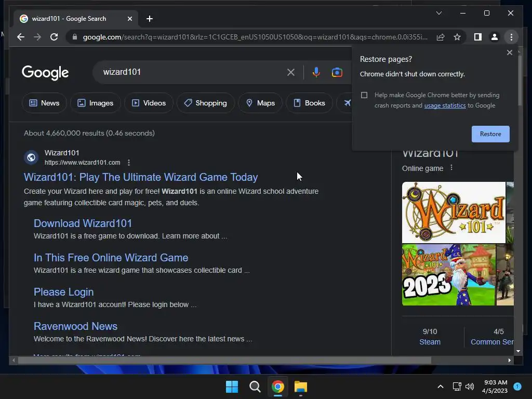The width and height of the screenshot is (532, 399).
Task: Click the horizontal scrollbar right arrow
Action: [509, 361]
